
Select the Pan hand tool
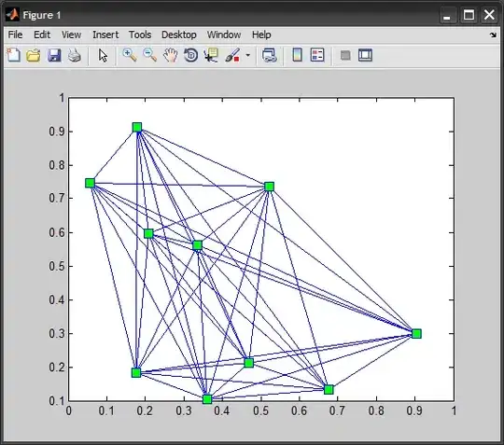pos(170,55)
